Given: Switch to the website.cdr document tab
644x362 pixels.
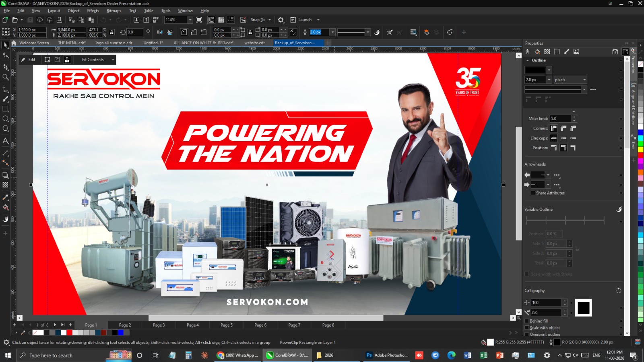Looking at the screenshot, I should [x=254, y=43].
